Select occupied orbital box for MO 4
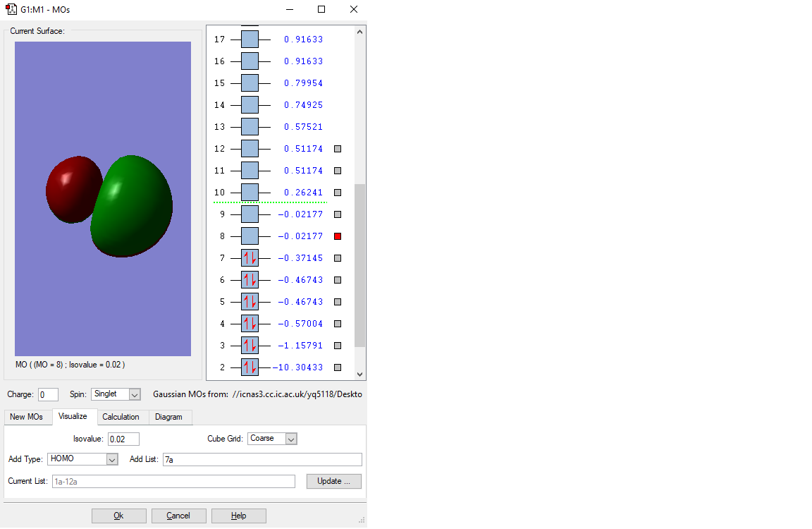This screenshot has width=812, height=529. 250,323
